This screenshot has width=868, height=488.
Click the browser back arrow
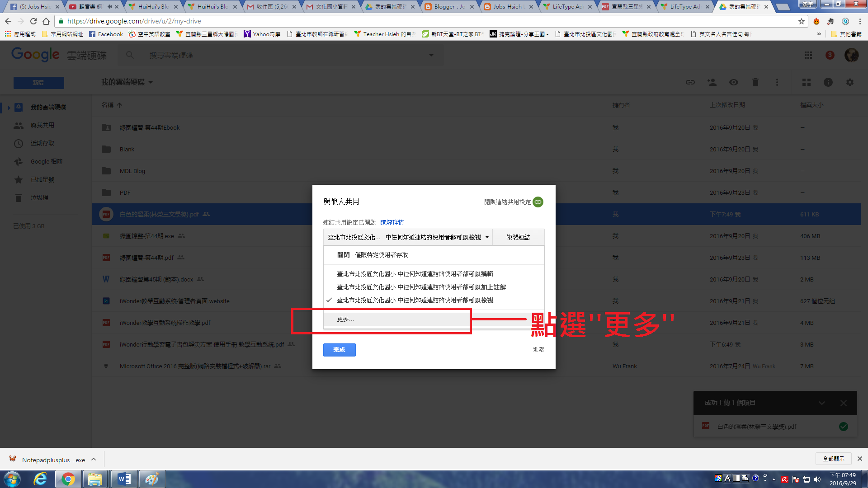[8, 21]
